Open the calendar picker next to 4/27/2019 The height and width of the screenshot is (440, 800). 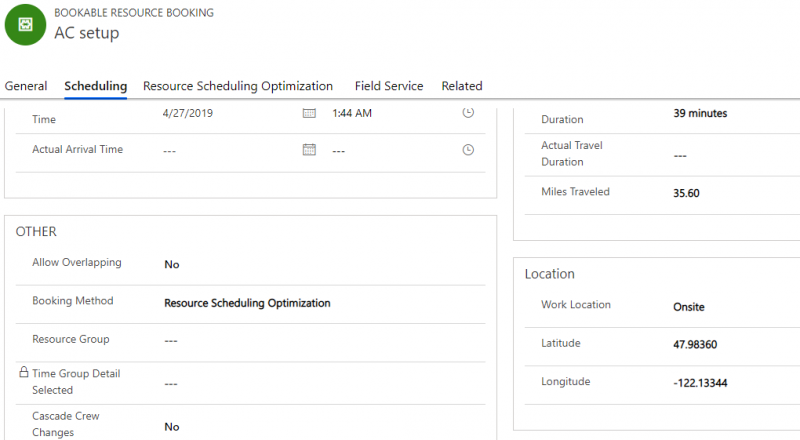(x=309, y=113)
